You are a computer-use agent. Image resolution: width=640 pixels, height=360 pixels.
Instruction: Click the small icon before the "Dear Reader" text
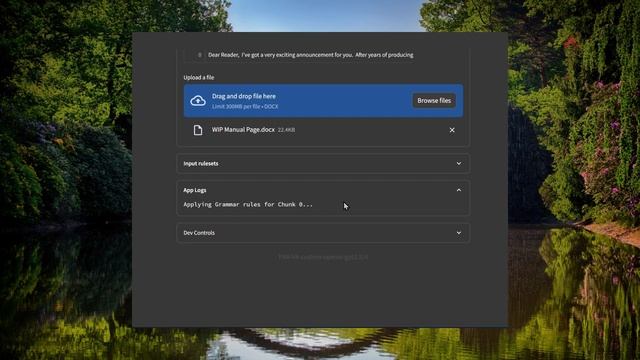pos(200,55)
